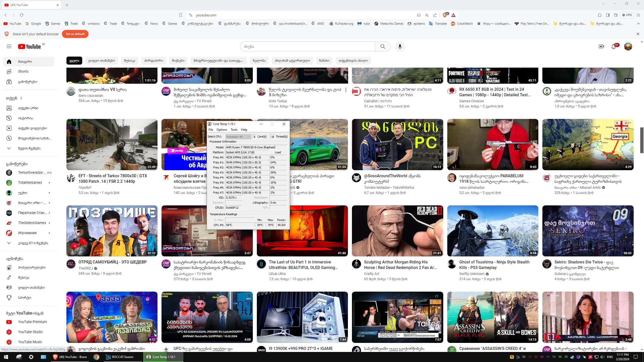Click the YouTube page vertical scrollbar thumb
The width and height of the screenshot is (644, 362).
click(642, 140)
